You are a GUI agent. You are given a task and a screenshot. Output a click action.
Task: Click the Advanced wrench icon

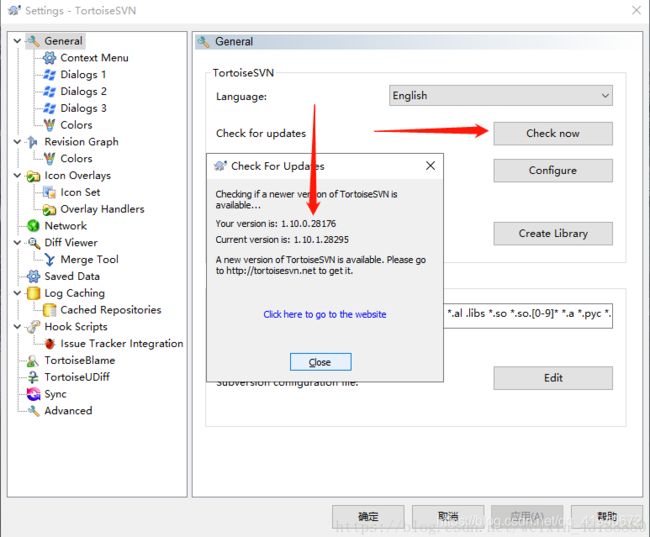(x=33, y=411)
